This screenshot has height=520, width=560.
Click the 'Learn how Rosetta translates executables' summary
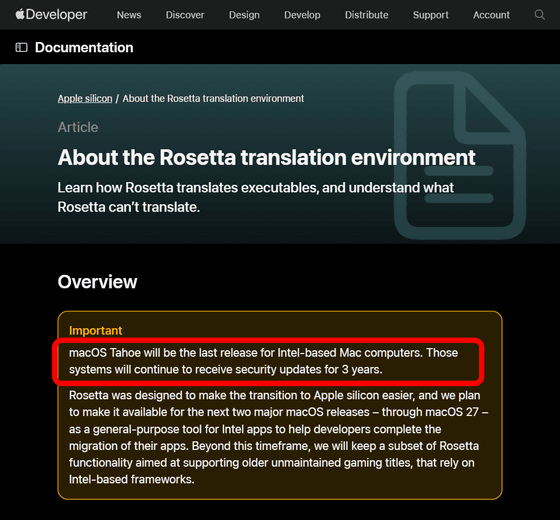point(256,197)
